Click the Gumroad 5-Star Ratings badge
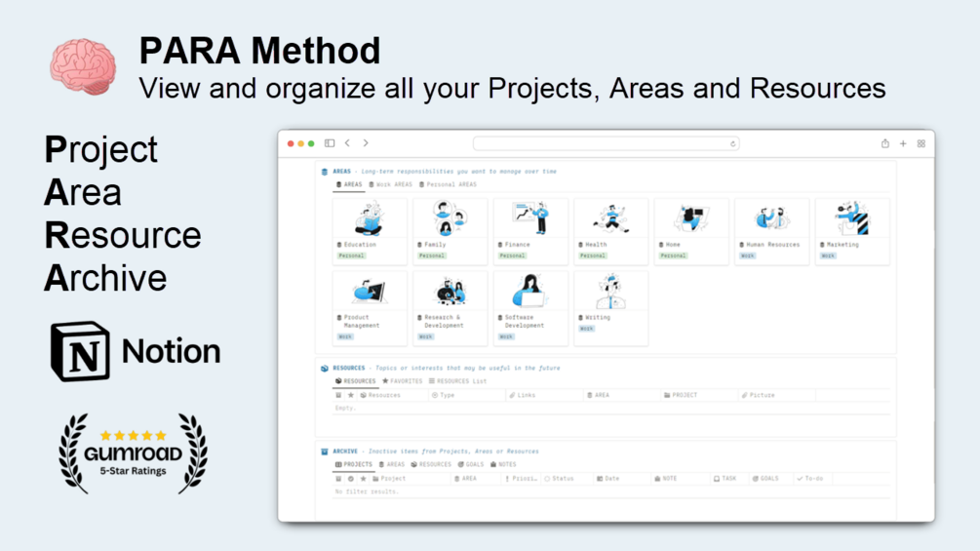Image resolution: width=980 pixels, height=551 pixels. pyautogui.click(x=134, y=453)
